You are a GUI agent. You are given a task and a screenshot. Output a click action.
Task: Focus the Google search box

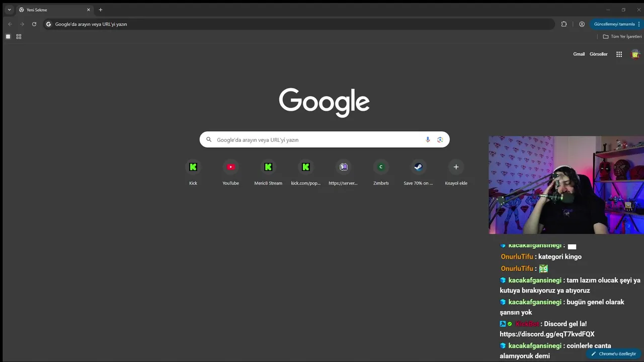[x=325, y=140]
